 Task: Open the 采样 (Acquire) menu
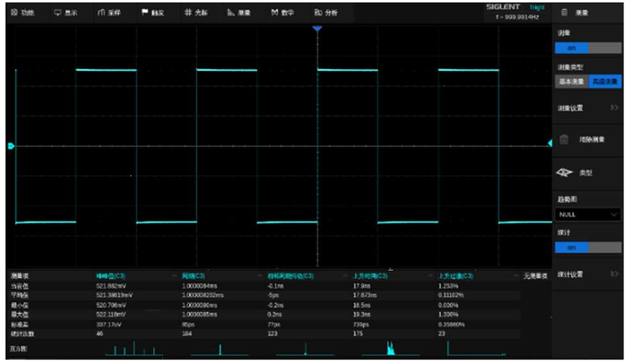pos(109,13)
